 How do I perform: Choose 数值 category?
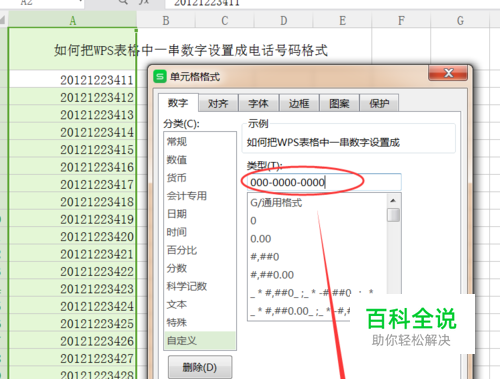(200, 160)
